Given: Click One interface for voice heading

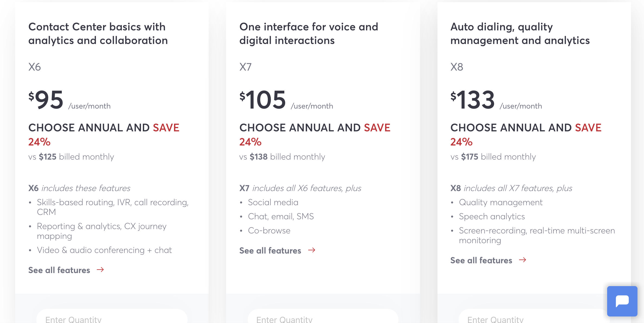Looking at the screenshot, I should 309,34.
